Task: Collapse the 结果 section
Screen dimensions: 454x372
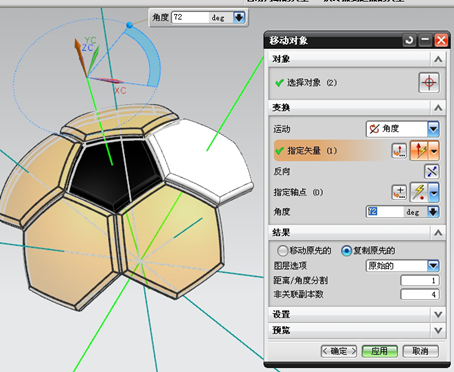Action: (438, 232)
